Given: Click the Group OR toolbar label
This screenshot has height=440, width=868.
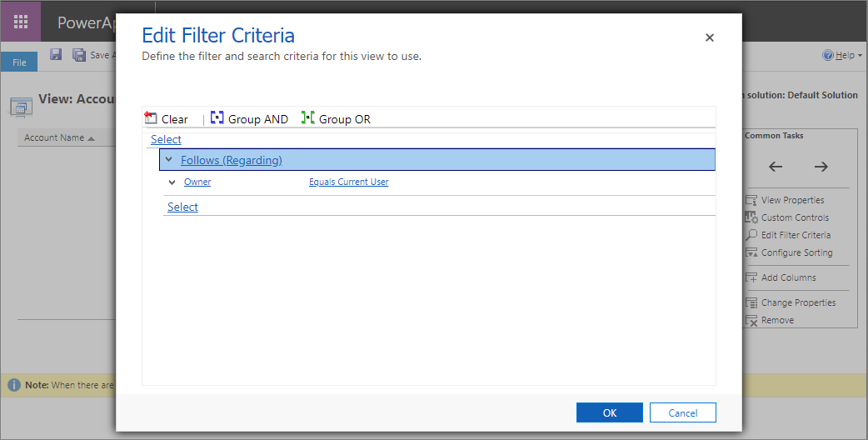Looking at the screenshot, I should (x=345, y=119).
